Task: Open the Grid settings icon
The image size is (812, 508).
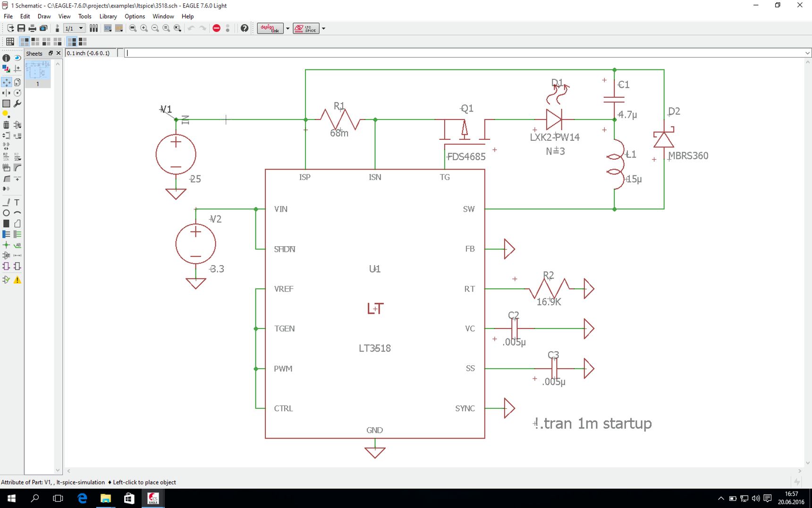Action: tap(10, 42)
